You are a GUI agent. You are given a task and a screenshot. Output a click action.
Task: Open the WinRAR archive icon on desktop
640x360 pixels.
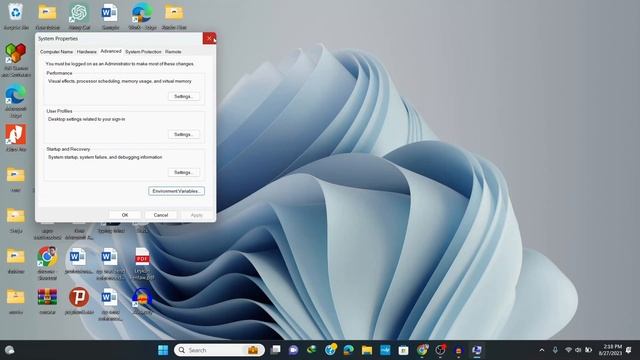coord(47,297)
